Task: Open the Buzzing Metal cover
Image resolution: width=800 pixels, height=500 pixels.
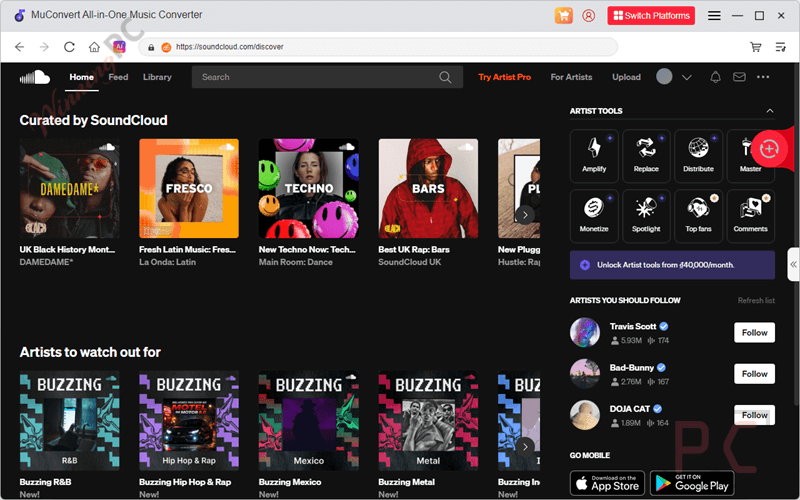Action: (x=428, y=420)
